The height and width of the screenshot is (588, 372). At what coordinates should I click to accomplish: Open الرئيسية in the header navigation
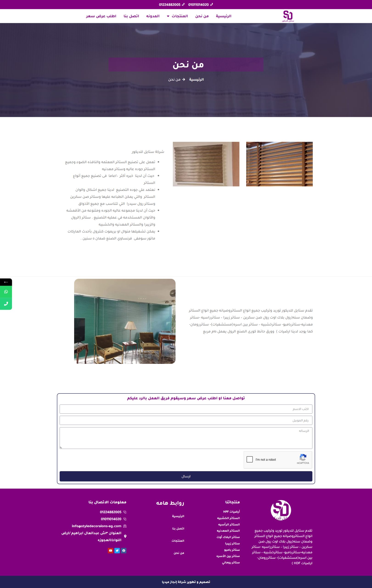click(x=224, y=16)
